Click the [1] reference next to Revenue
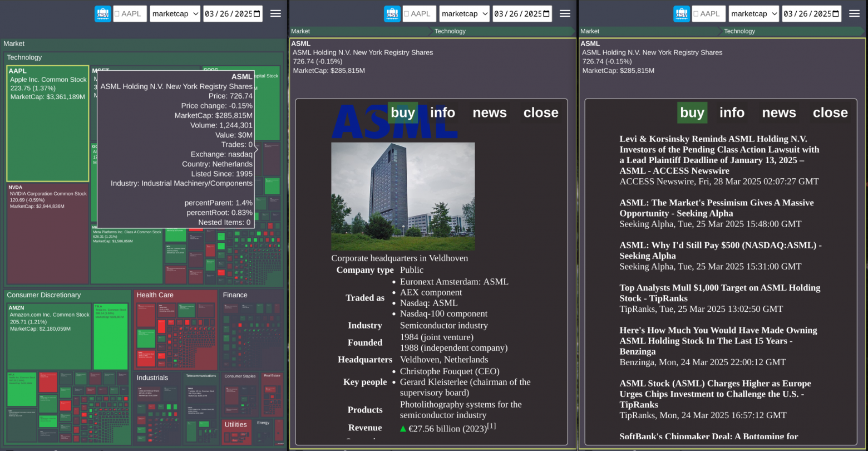Image resolution: width=868 pixels, height=451 pixels. [x=491, y=426]
